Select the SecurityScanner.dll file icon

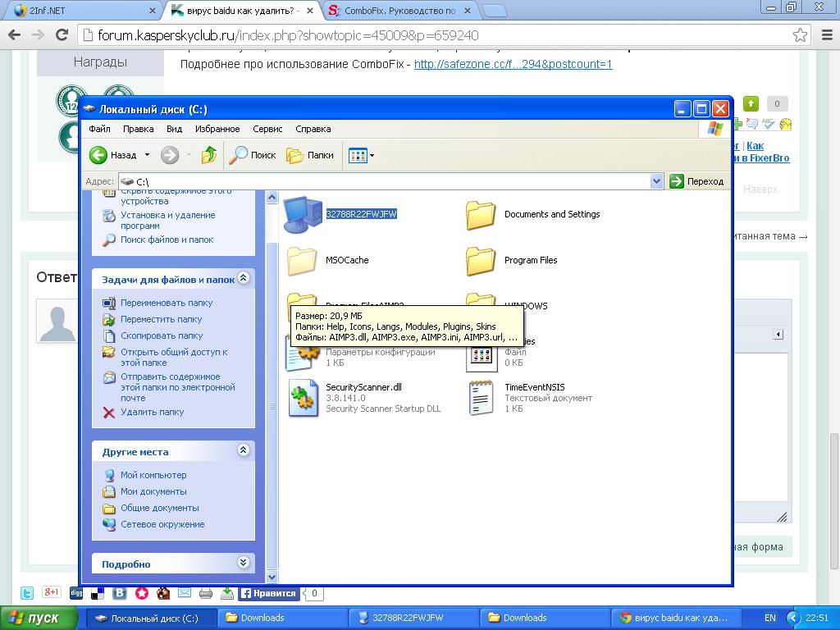[x=303, y=398]
